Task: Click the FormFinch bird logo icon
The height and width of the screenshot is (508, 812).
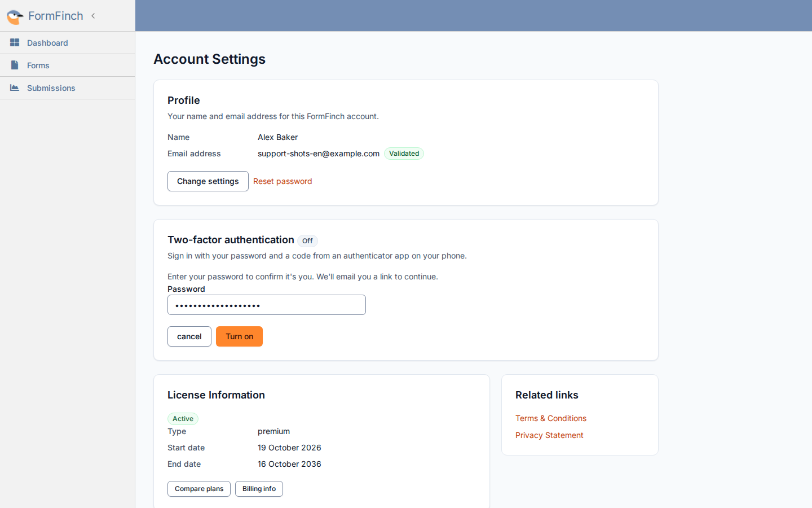Action: coord(15,16)
